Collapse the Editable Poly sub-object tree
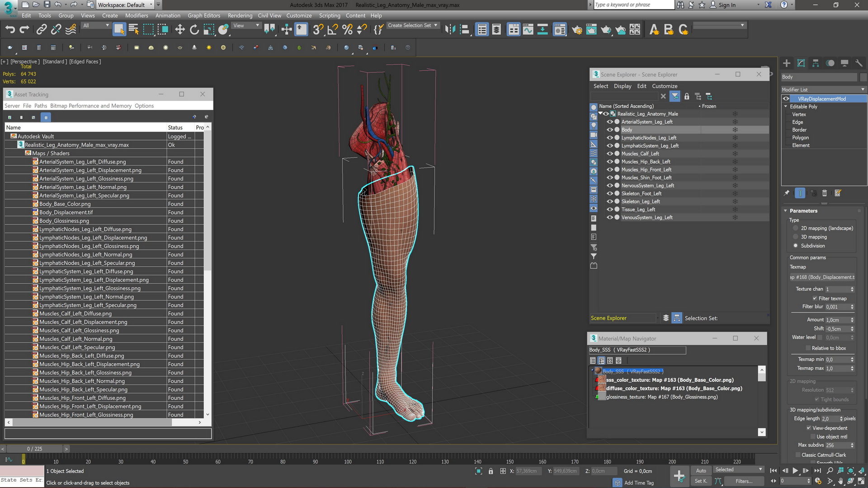868x488 pixels. [x=786, y=107]
